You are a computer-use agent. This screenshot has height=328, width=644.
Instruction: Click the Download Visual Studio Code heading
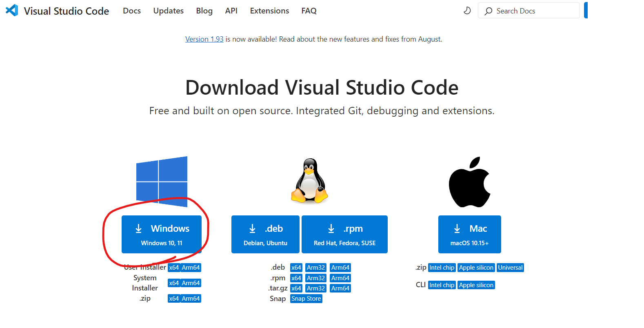pos(322,88)
